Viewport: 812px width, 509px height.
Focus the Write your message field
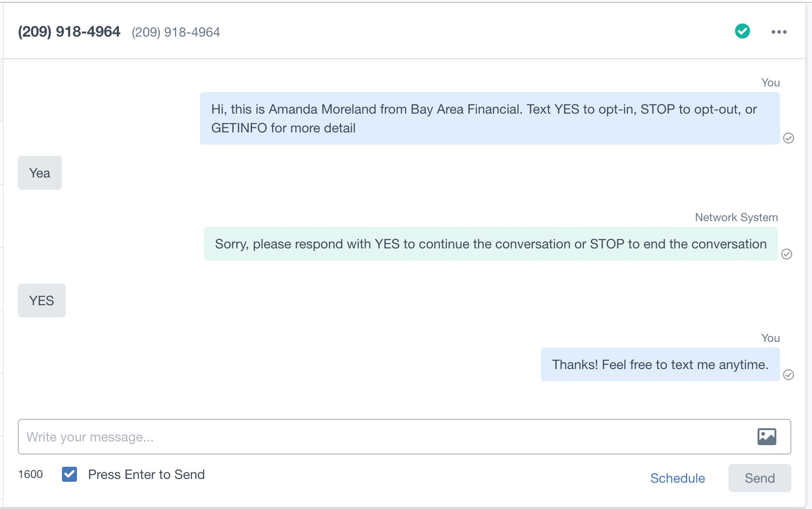click(x=404, y=437)
